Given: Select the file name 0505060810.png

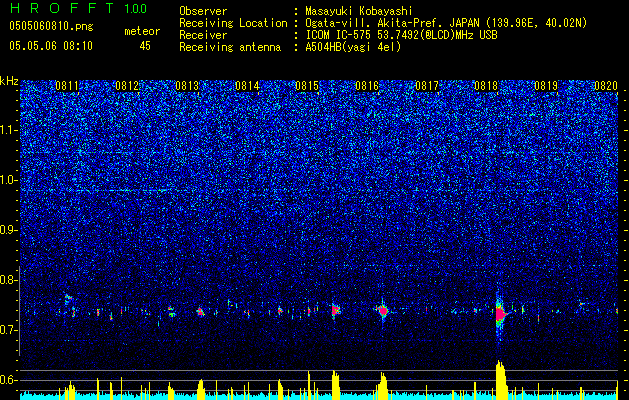Looking at the screenshot, I should pyautogui.click(x=51, y=27).
